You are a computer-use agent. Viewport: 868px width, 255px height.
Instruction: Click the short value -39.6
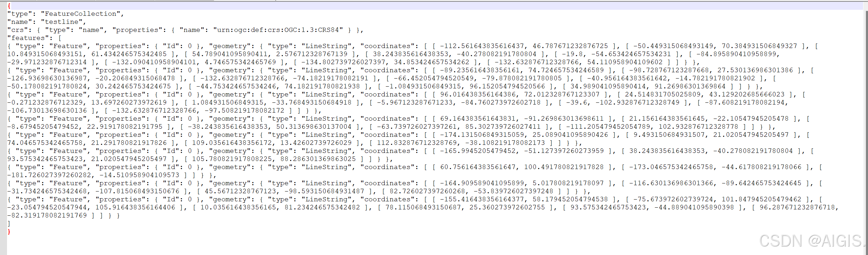click(577, 102)
